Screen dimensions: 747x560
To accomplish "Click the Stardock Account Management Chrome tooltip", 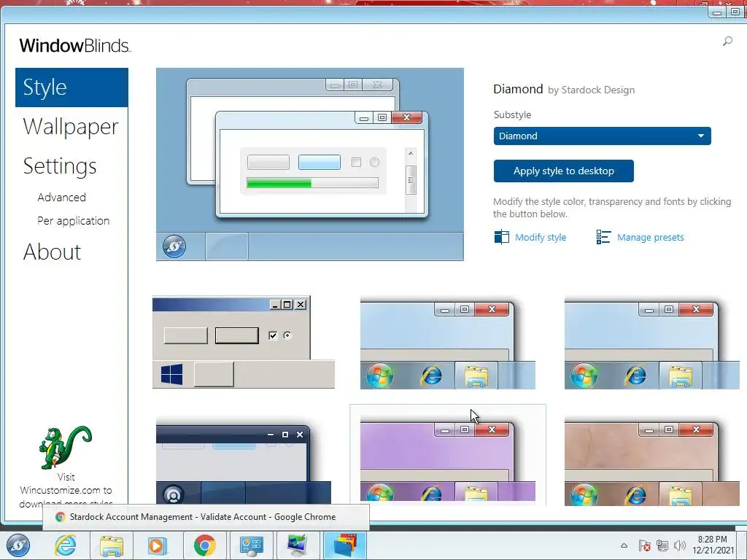I will (206, 517).
